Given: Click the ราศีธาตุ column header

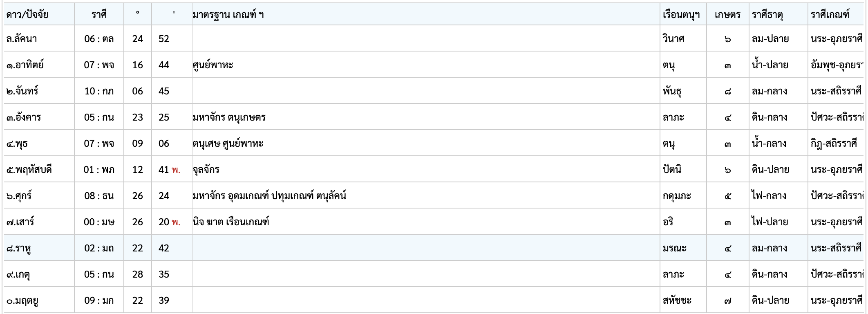Looking at the screenshot, I should pos(767,15).
